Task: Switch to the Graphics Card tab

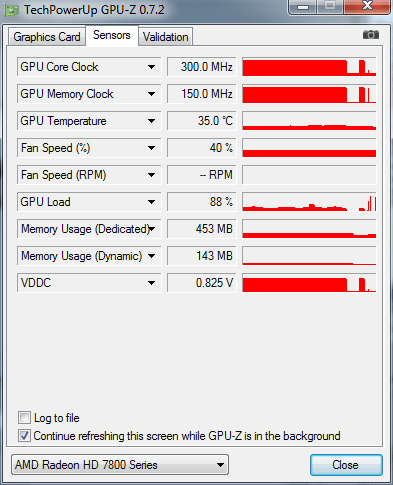Action: tap(47, 37)
